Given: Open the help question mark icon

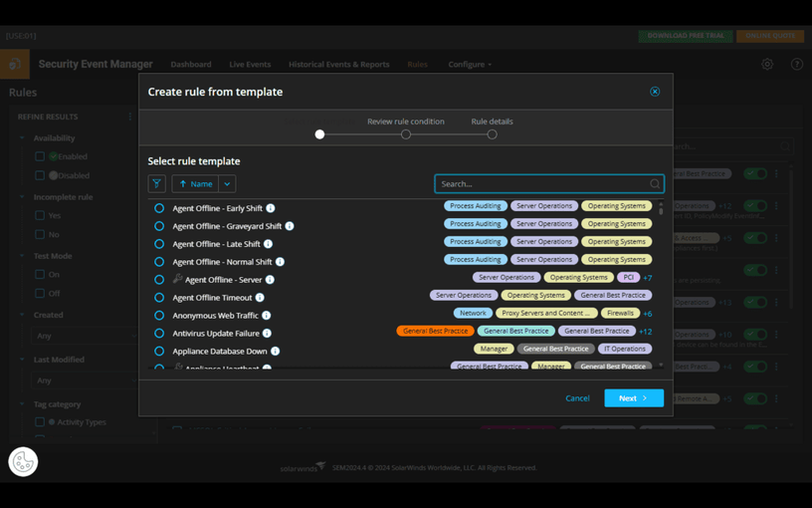Looking at the screenshot, I should click(796, 65).
